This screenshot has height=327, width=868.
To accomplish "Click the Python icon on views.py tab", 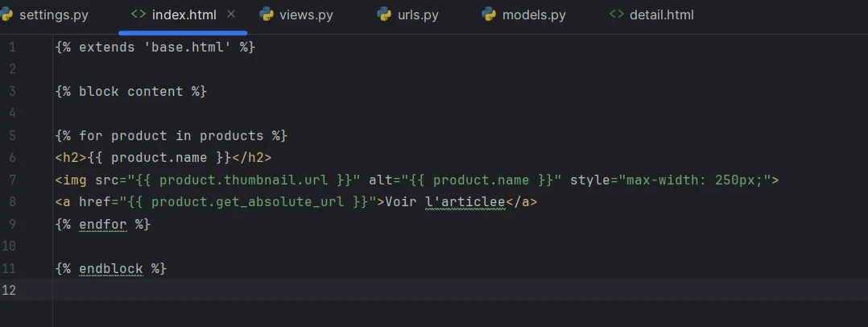I will click(x=266, y=14).
